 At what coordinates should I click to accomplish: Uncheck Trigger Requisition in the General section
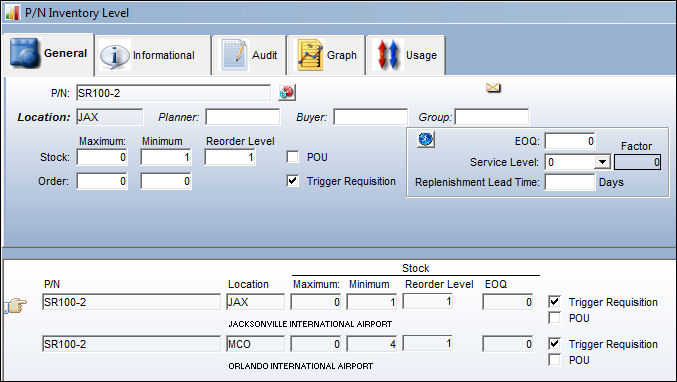point(293,181)
